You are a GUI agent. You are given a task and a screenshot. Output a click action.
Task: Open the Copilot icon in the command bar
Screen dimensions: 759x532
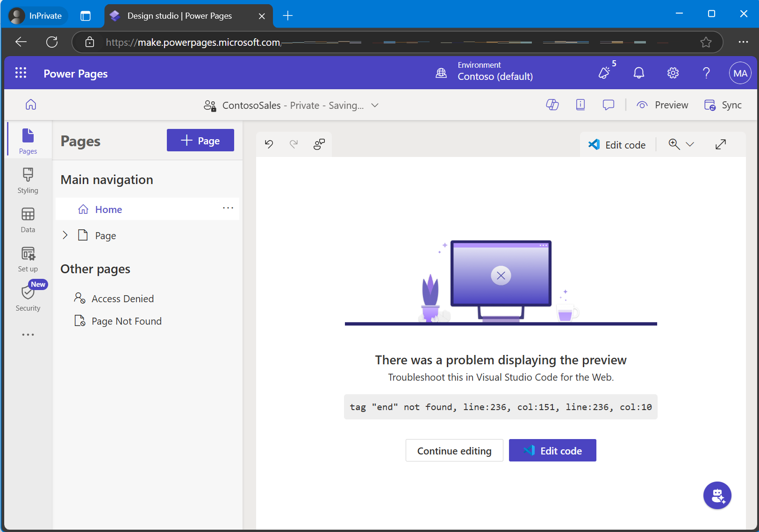pyautogui.click(x=552, y=105)
